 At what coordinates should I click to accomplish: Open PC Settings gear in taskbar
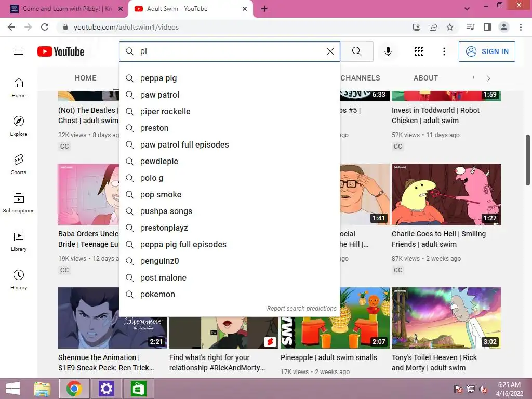pyautogui.click(x=106, y=389)
